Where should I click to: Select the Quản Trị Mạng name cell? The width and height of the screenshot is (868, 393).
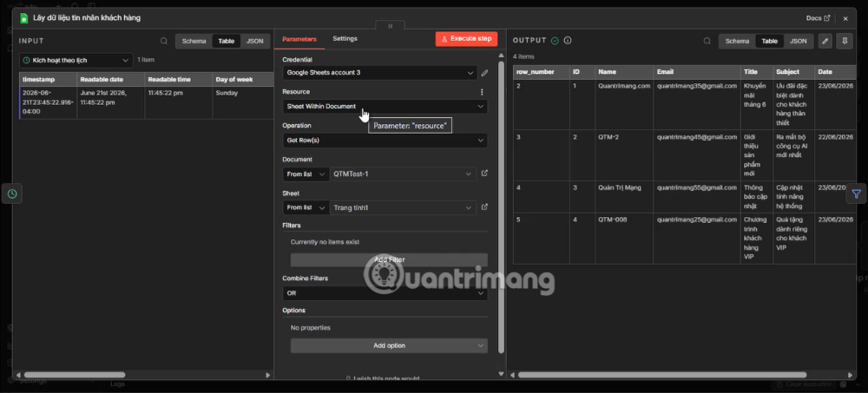coord(624,197)
